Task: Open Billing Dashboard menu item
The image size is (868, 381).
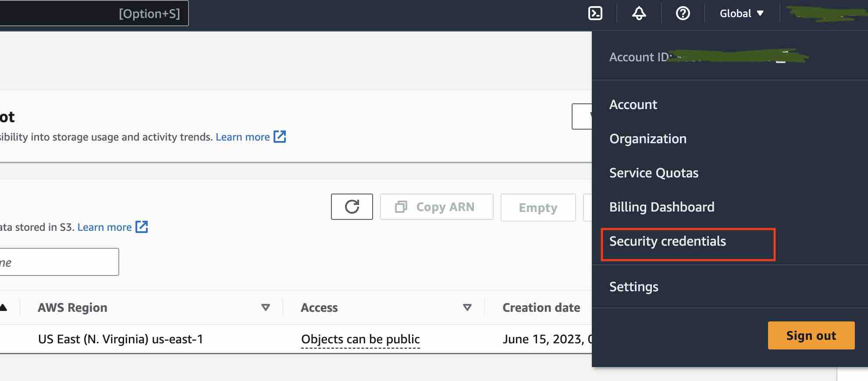Action: 662,207
